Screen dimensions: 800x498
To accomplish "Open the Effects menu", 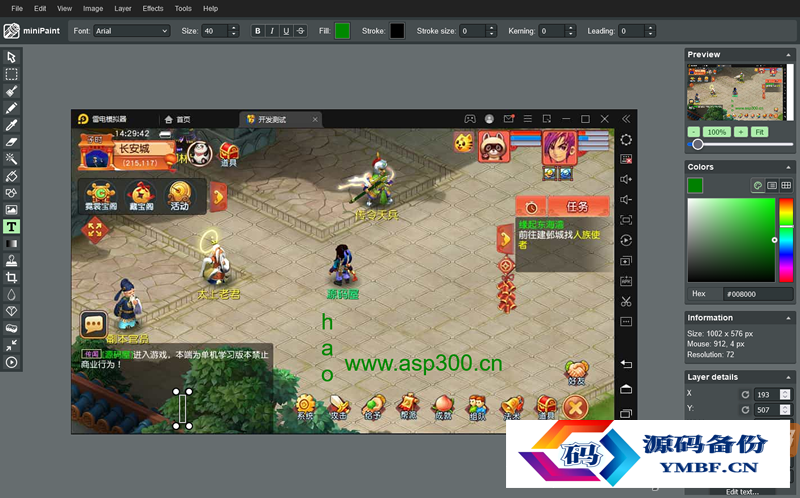I will point(153,9).
